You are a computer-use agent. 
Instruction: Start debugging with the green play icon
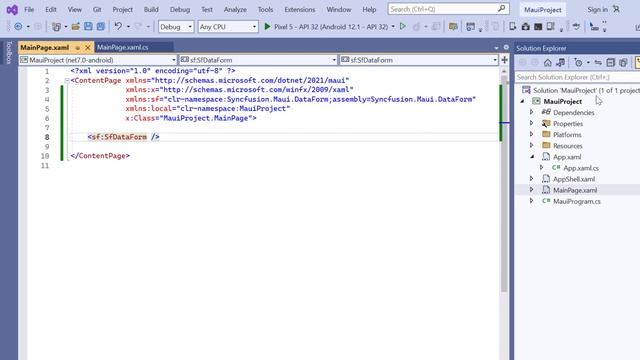[267, 27]
